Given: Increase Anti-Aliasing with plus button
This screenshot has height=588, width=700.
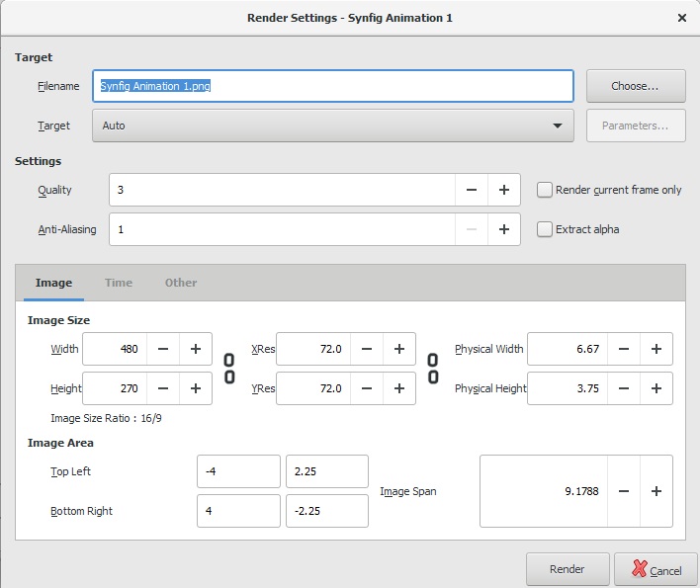Looking at the screenshot, I should 503,229.
